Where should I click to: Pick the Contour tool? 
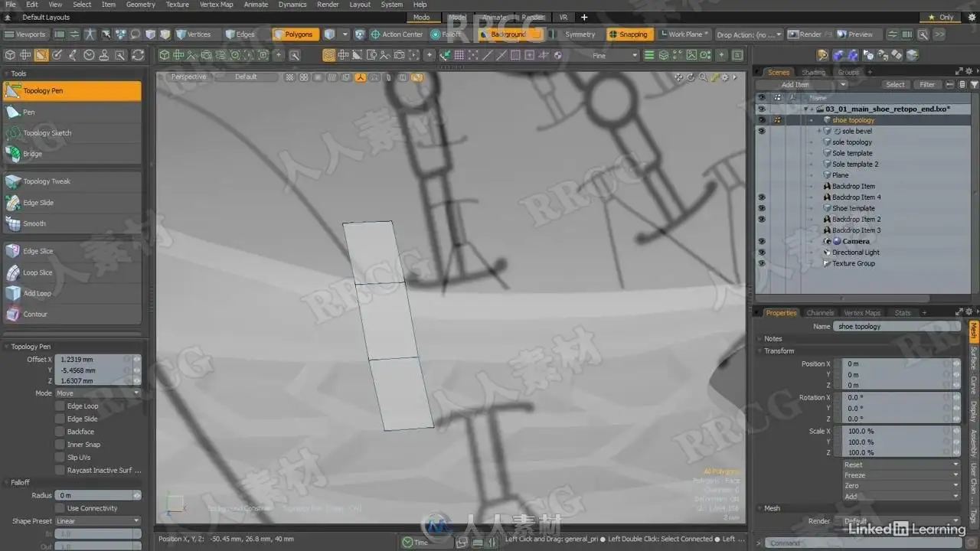[x=72, y=314]
